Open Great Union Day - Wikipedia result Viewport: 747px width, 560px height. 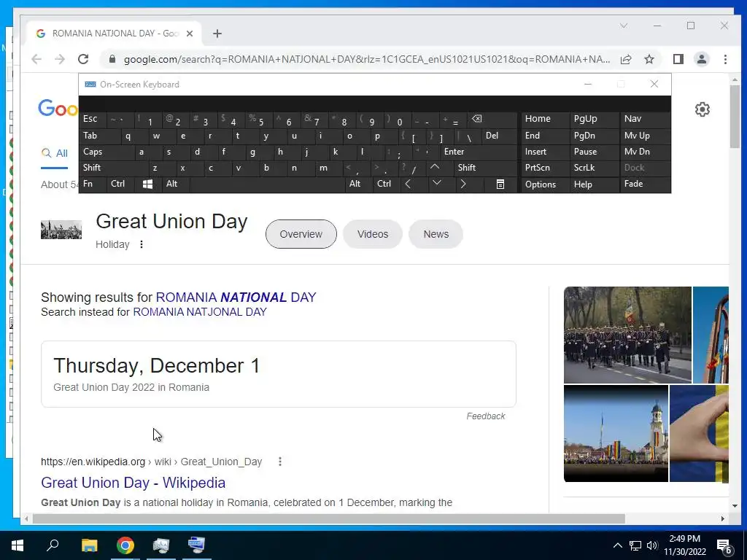pos(133,483)
